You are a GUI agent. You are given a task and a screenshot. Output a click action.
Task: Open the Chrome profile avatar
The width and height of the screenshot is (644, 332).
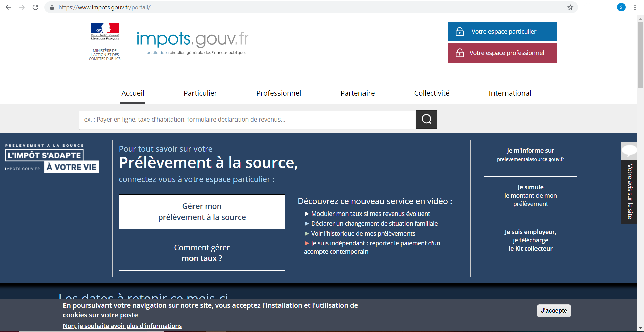621,7
